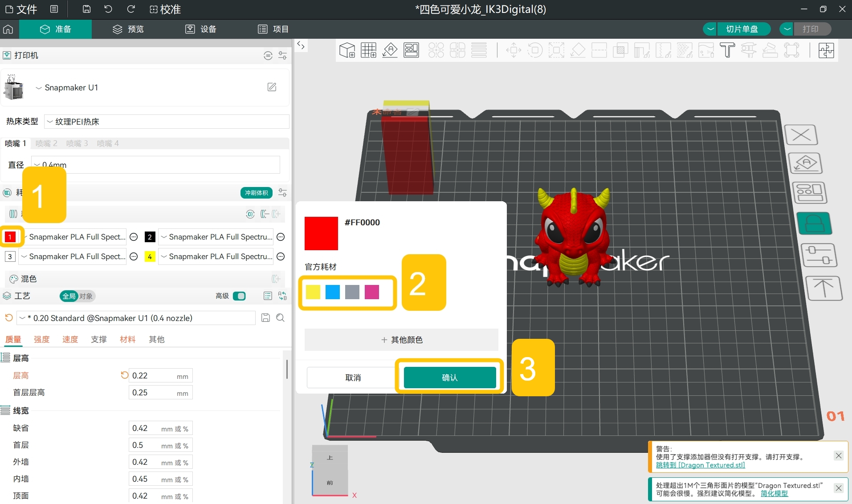Click the arrange all objects icon
The height and width of the screenshot is (504, 852).
(411, 50)
